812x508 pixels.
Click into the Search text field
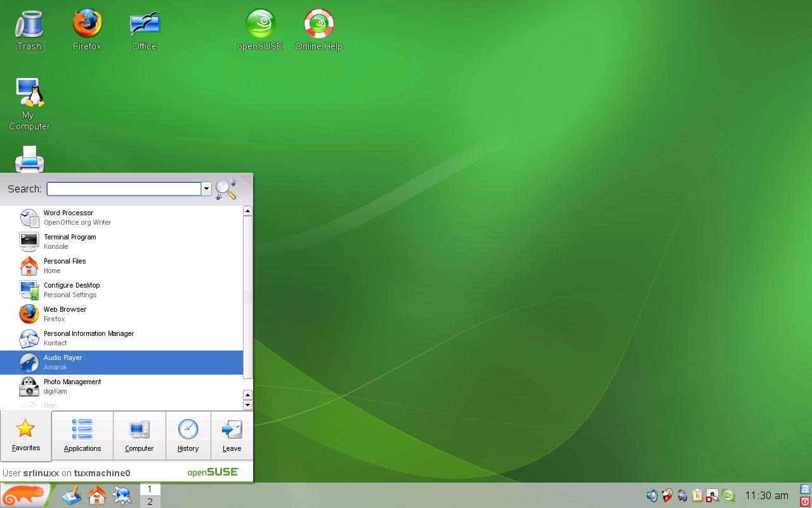124,189
